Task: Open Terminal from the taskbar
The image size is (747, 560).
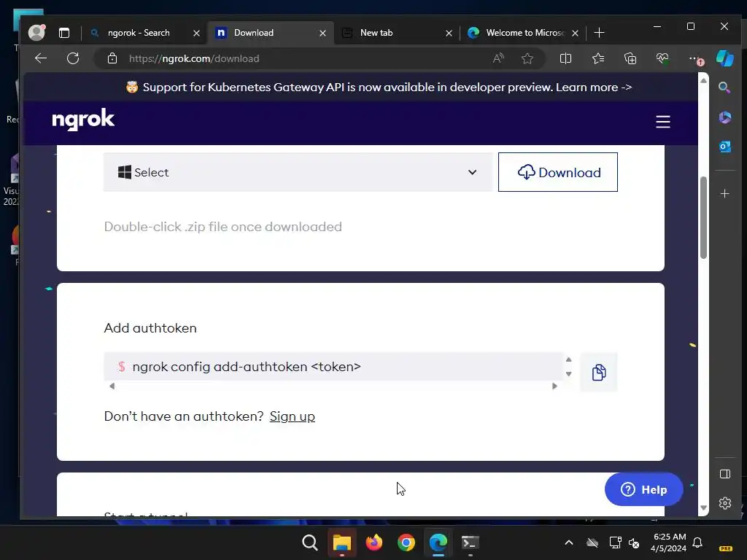Action: 471,542
